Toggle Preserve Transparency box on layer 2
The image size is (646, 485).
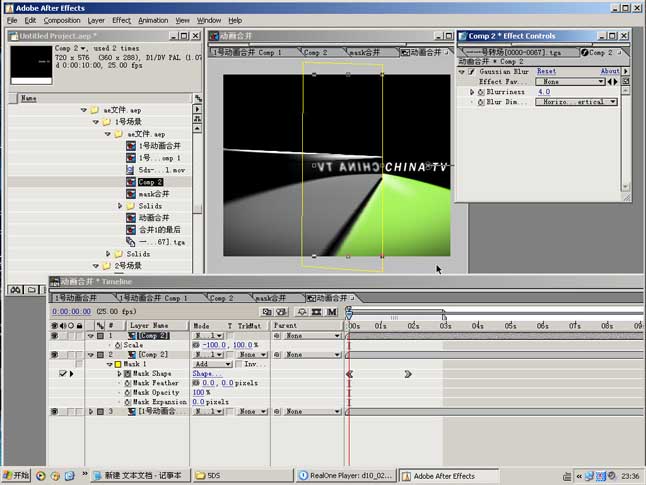(230, 355)
